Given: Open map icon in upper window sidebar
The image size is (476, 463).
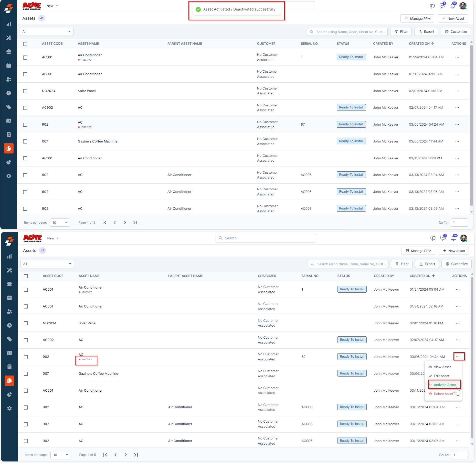Looking at the screenshot, I should point(9,121).
